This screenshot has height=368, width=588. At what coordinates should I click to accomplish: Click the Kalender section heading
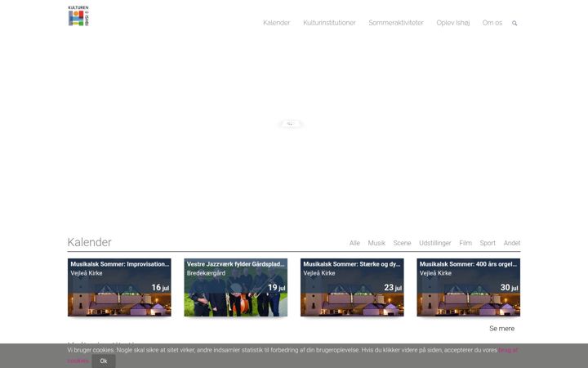tap(89, 242)
